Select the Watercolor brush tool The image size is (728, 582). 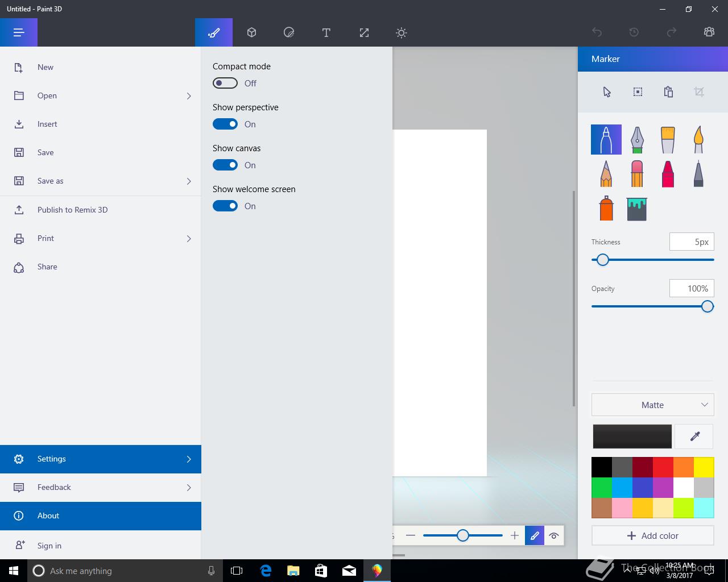click(698, 139)
